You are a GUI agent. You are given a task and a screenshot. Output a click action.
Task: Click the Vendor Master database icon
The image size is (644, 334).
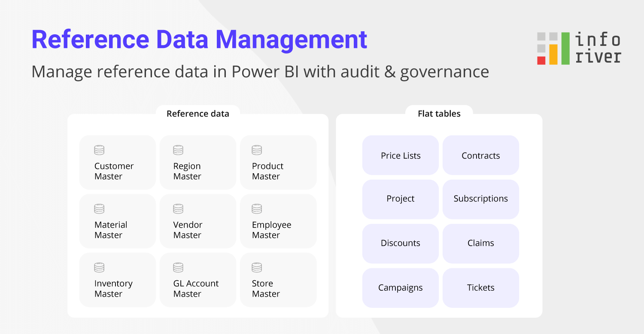(x=178, y=208)
